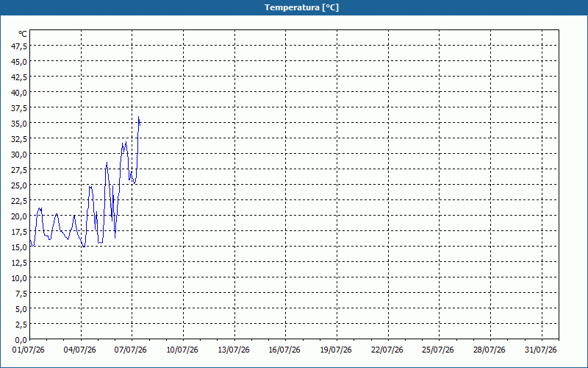Select the 0,0 y-axis label
Screen dimensions: 588x368
coord(21,340)
